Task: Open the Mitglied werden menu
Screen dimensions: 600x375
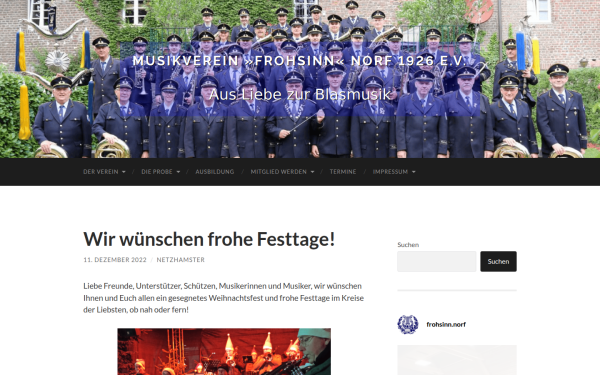Action: 279,172
